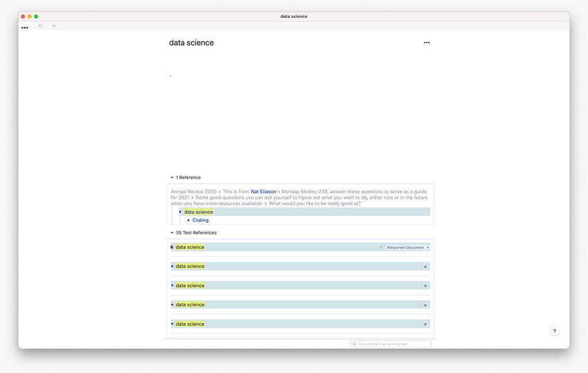This screenshot has height=373, width=588.
Task: Collapse the 35 Text References section
Action: click(172, 232)
